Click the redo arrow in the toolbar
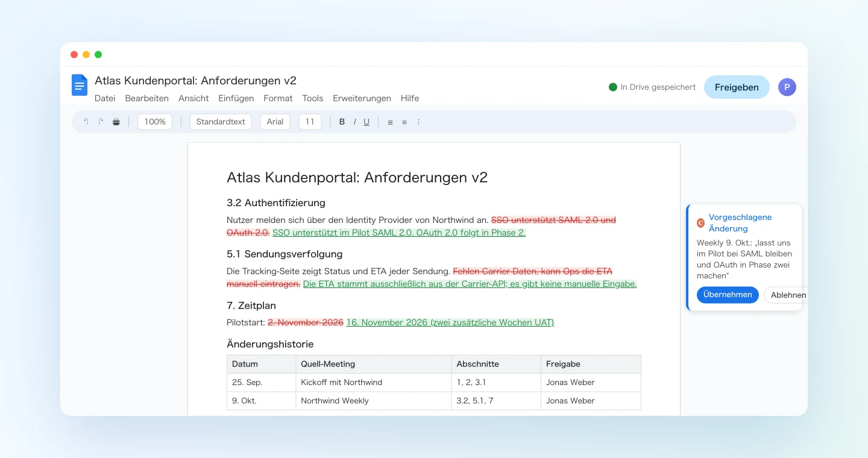Image resolution: width=868 pixels, height=458 pixels. [x=101, y=122]
